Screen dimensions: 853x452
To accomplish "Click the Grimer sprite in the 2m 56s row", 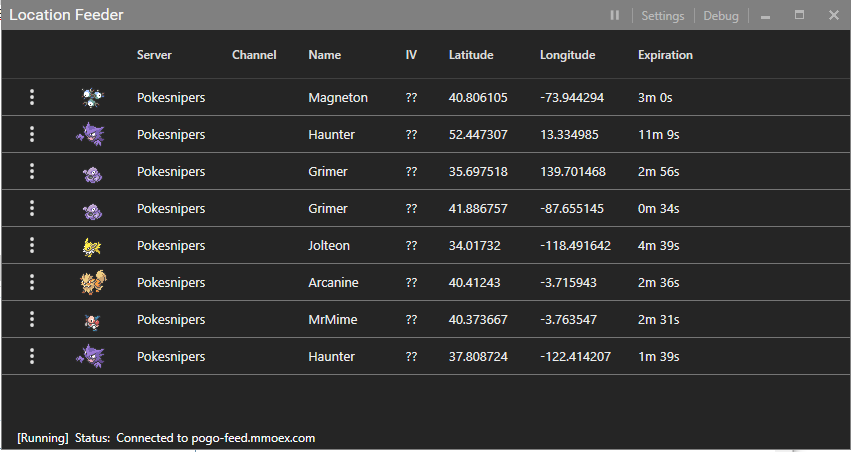I will pyautogui.click(x=92, y=174).
